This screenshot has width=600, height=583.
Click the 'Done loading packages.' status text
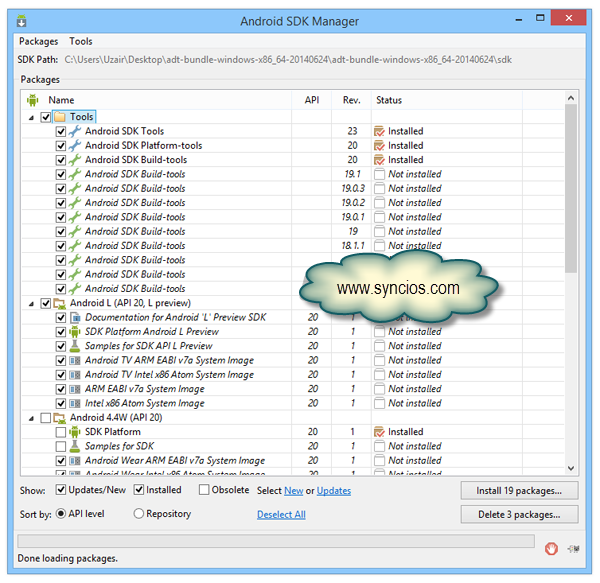click(67, 559)
